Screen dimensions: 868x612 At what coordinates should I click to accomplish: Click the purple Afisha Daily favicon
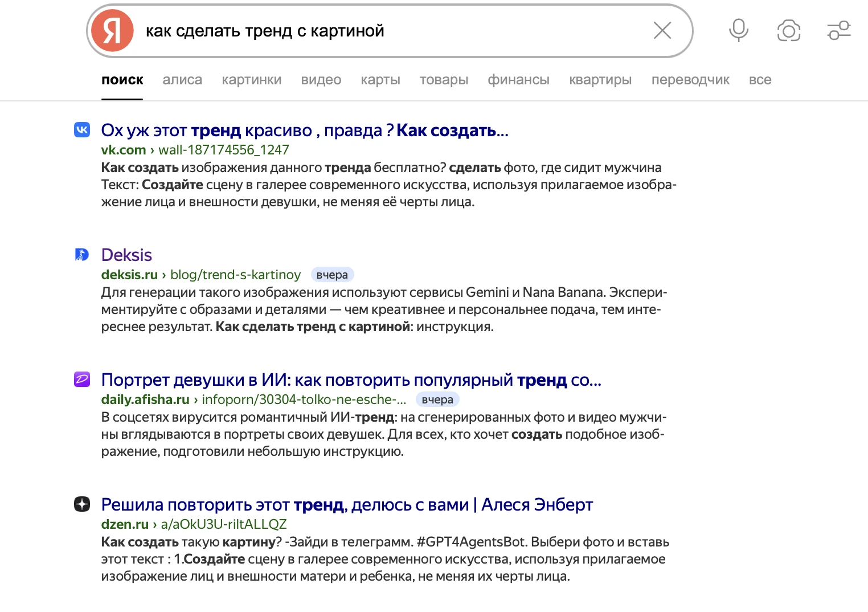[82, 380]
